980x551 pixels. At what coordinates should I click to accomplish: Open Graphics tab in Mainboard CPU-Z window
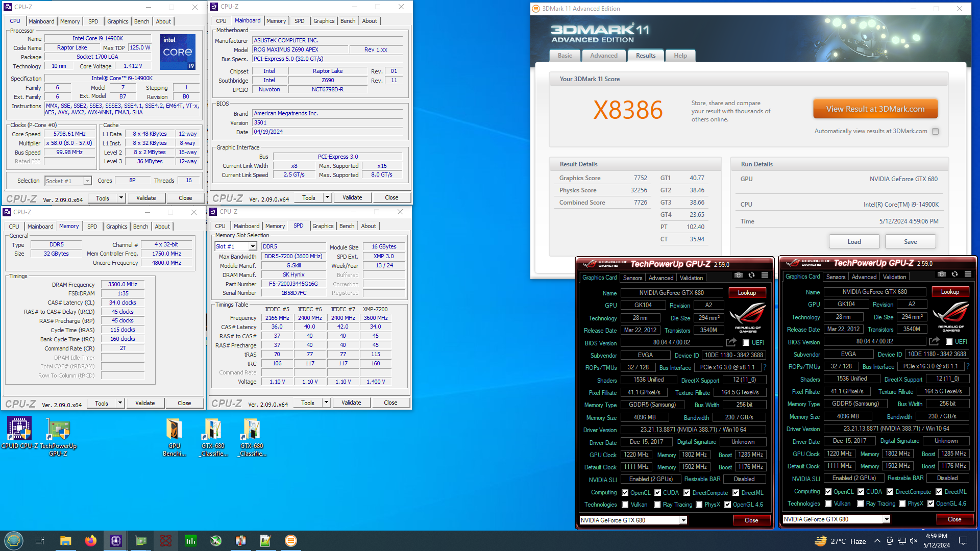click(324, 21)
